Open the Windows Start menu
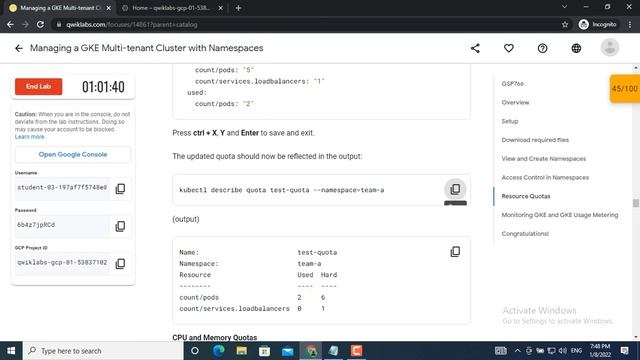 click(11, 351)
